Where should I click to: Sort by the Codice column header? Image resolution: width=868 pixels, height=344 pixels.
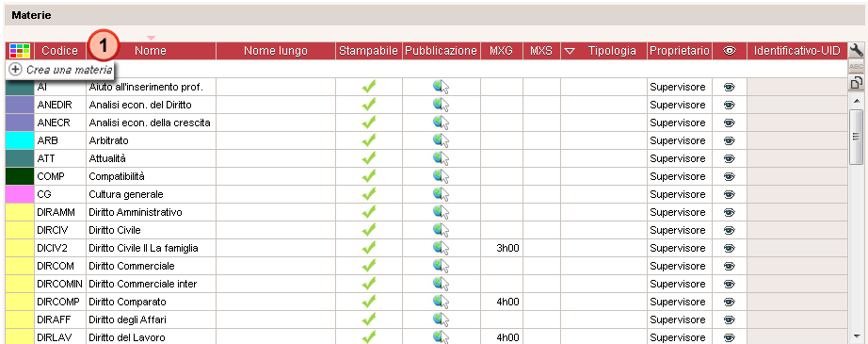pos(60,51)
